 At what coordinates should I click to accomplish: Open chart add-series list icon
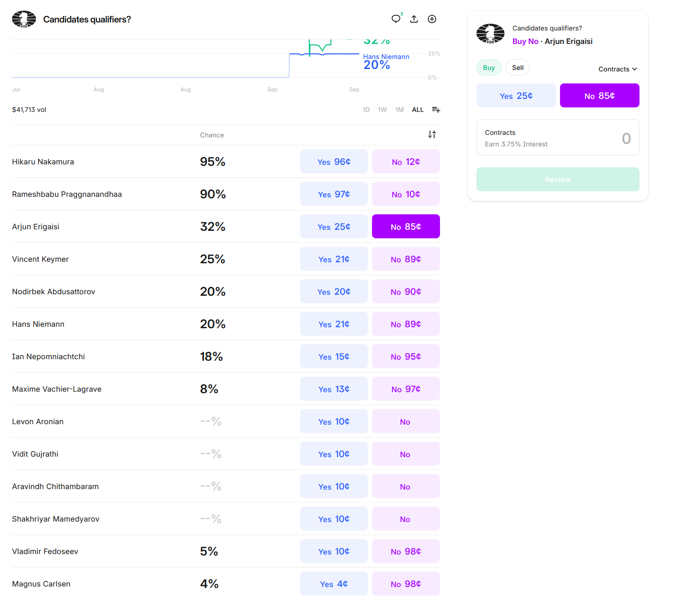435,109
